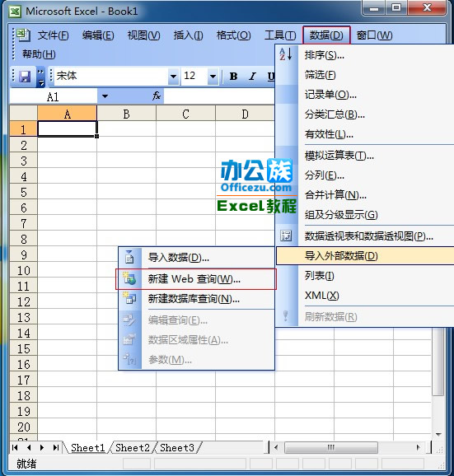Select row 5 header

23,192
